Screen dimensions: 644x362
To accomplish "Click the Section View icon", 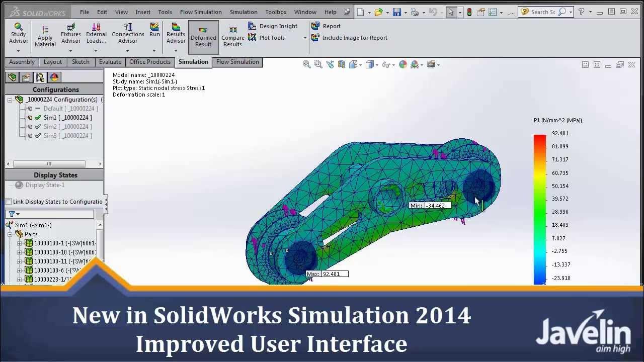I will (x=342, y=64).
